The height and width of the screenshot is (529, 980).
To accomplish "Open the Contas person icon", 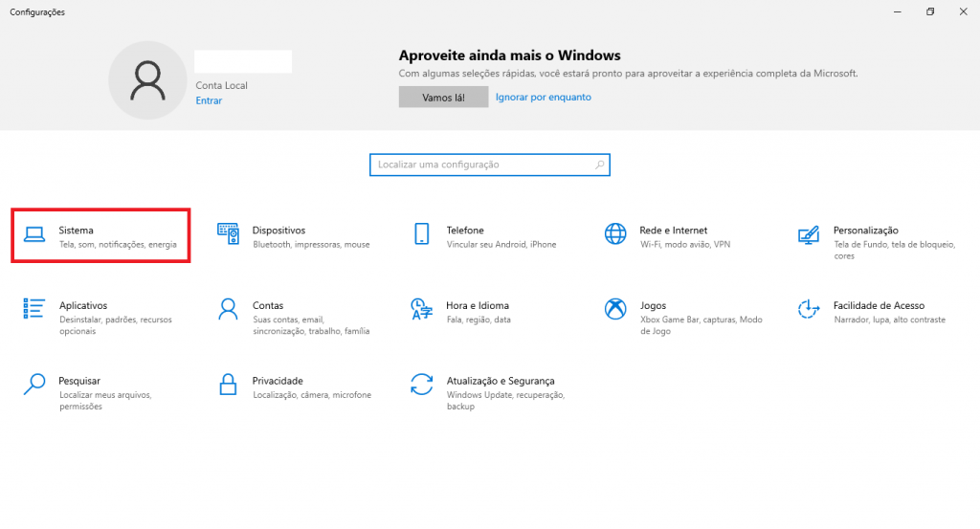I will click(x=228, y=309).
